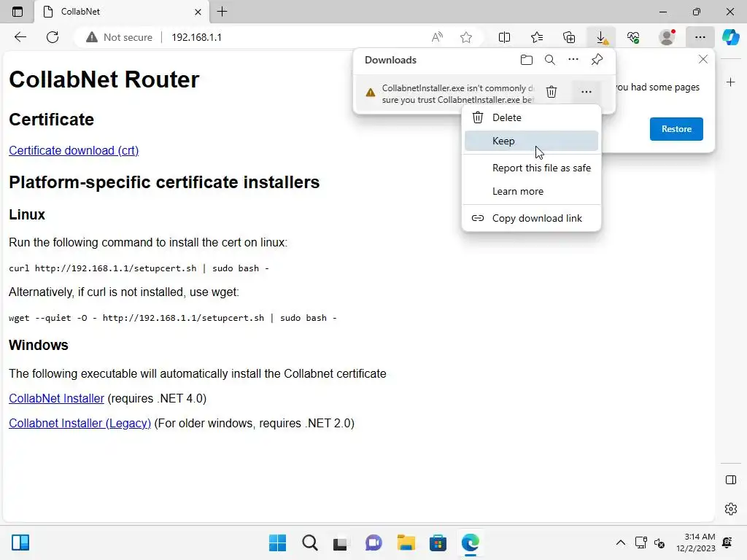Screen dimensions: 747x560
Task: Open File Explorer from taskbar
Action: tap(406, 542)
